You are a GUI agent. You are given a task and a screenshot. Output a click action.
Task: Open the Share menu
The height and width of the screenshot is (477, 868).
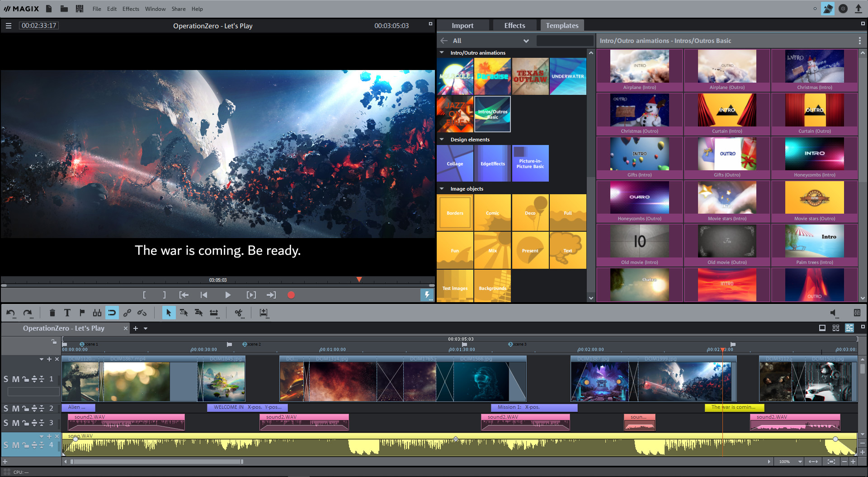click(x=178, y=9)
